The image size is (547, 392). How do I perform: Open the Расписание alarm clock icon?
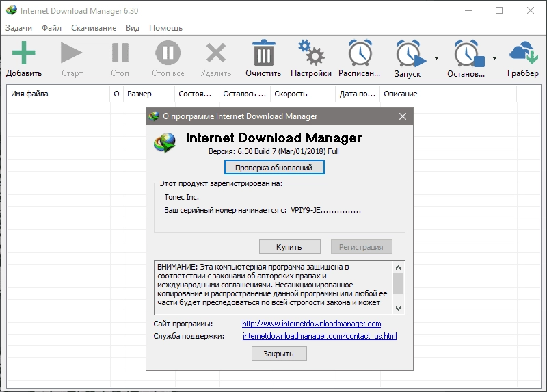point(360,53)
